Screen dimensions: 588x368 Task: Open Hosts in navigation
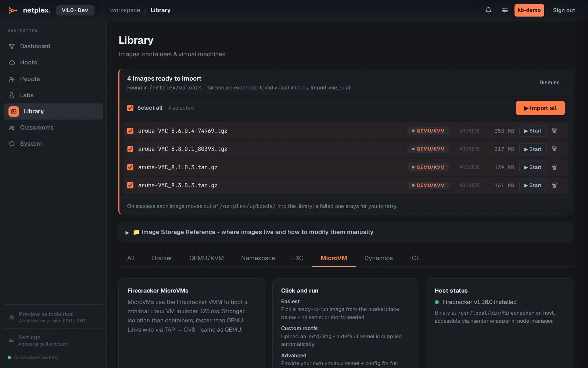53,63
